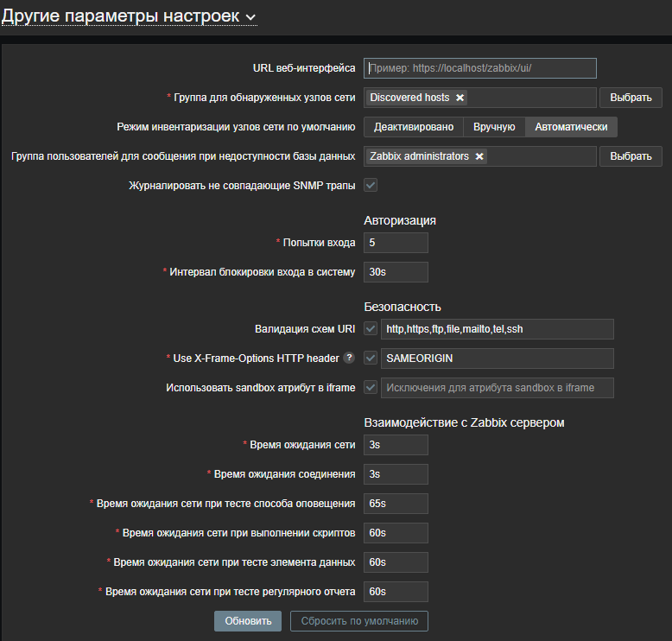672x641 pixels.
Task: Click the Попытки входа field
Action: (396, 243)
